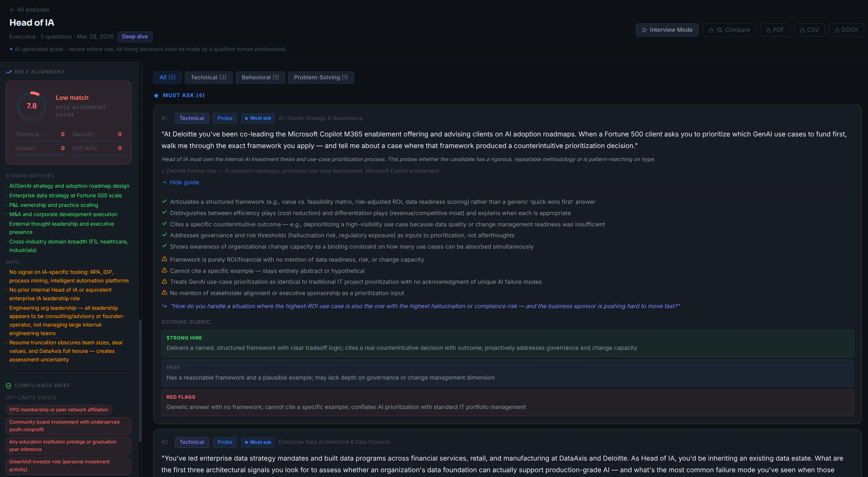Image resolution: width=868 pixels, height=477 pixels.
Task: Click the lock icon on the DOCX button
Action: [837, 30]
